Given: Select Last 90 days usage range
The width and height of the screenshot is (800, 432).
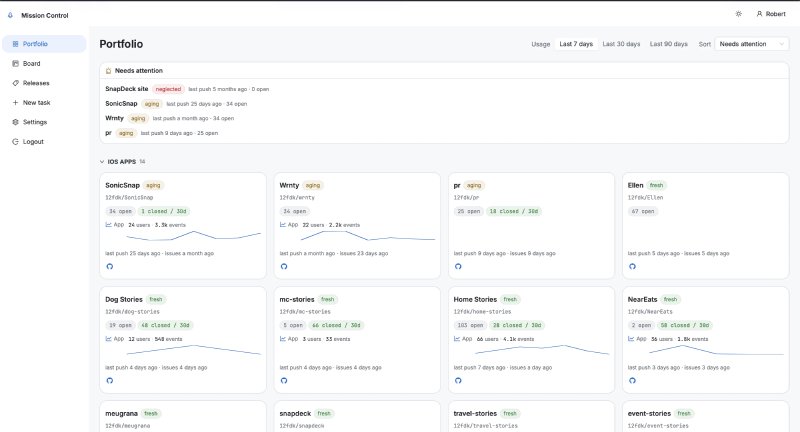Looking at the screenshot, I should [x=668, y=44].
